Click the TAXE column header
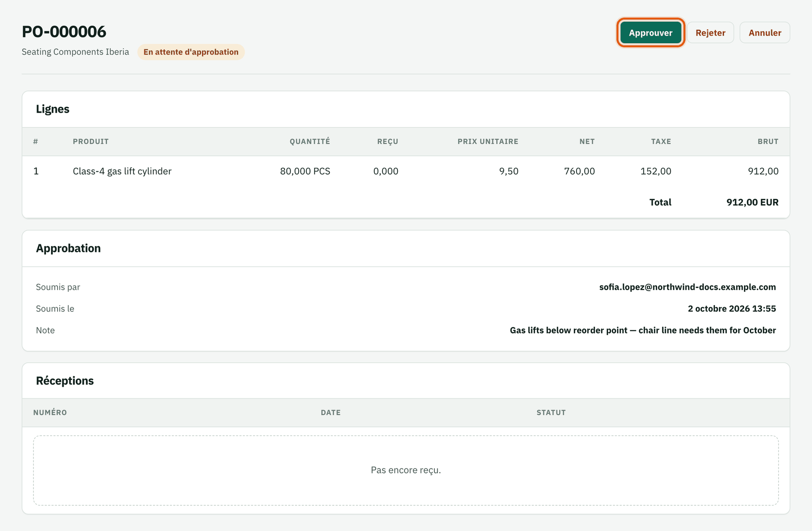 click(661, 142)
